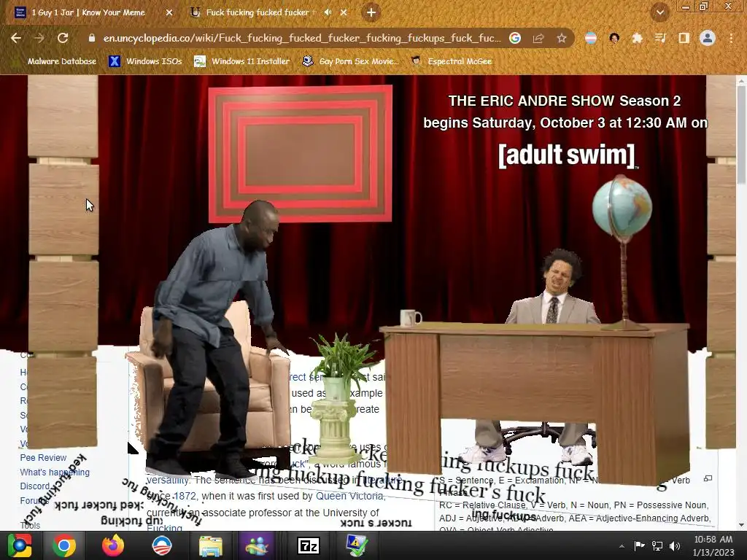Open Gay Porn Sex Movie bookmark

pos(350,61)
